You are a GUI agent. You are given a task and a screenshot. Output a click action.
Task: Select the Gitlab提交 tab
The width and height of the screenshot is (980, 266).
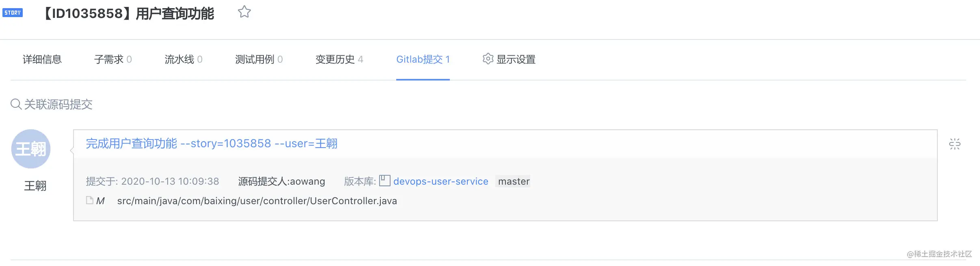click(x=423, y=59)
